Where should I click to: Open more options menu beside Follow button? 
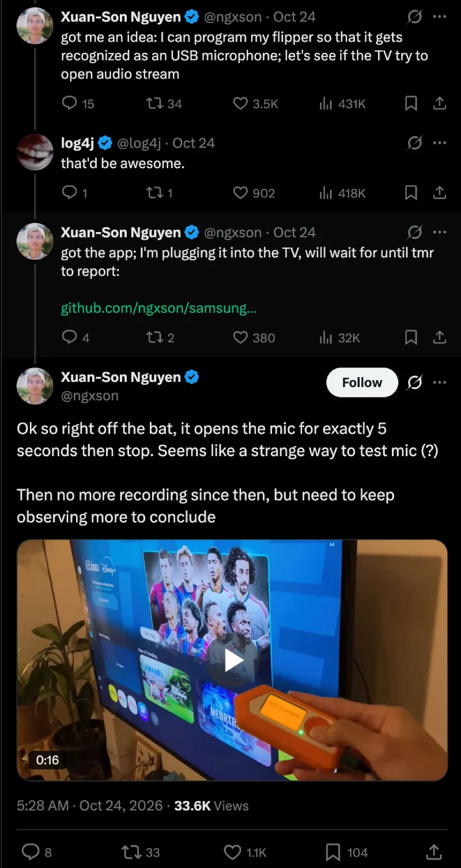(440, 382)
